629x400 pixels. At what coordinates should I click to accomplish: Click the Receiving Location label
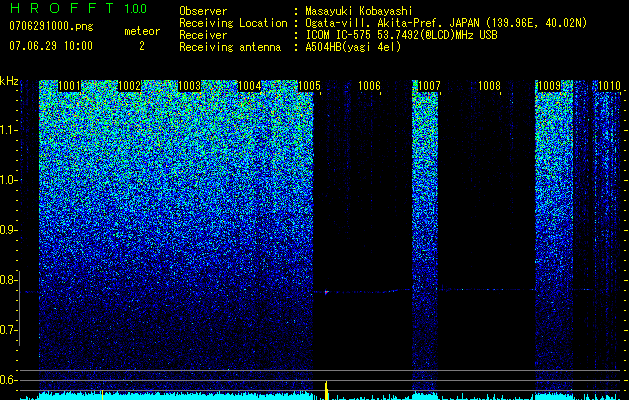click(x=233, y=23)
